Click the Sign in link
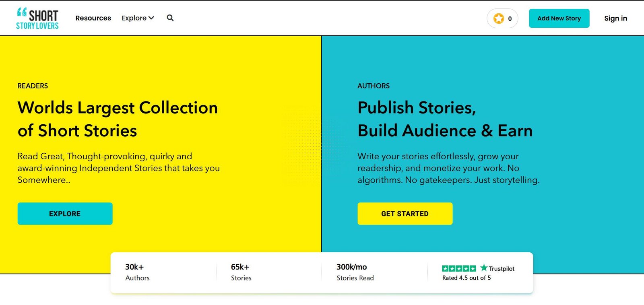 pyautogui.click(x=615, y=19)
